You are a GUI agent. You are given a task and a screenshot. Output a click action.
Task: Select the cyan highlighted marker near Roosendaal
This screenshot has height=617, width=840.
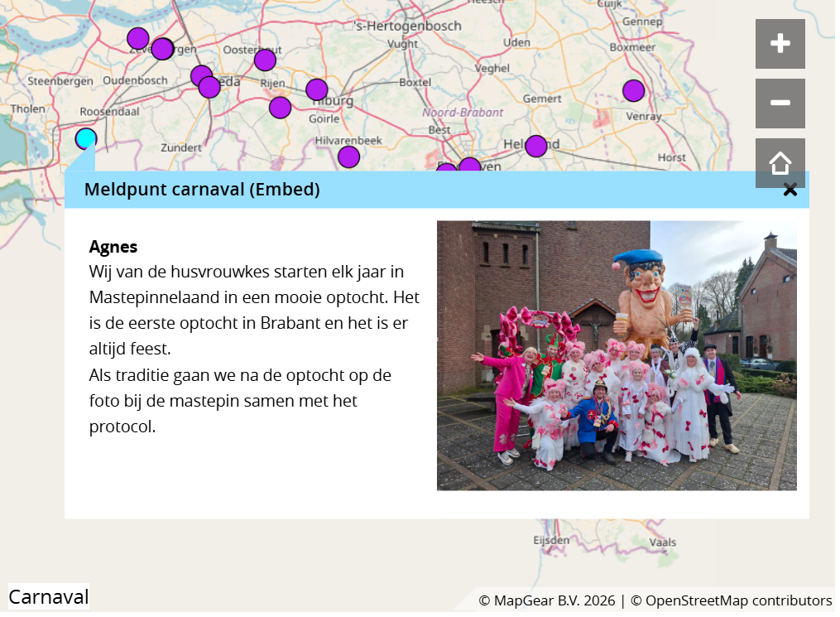(86, 138)
